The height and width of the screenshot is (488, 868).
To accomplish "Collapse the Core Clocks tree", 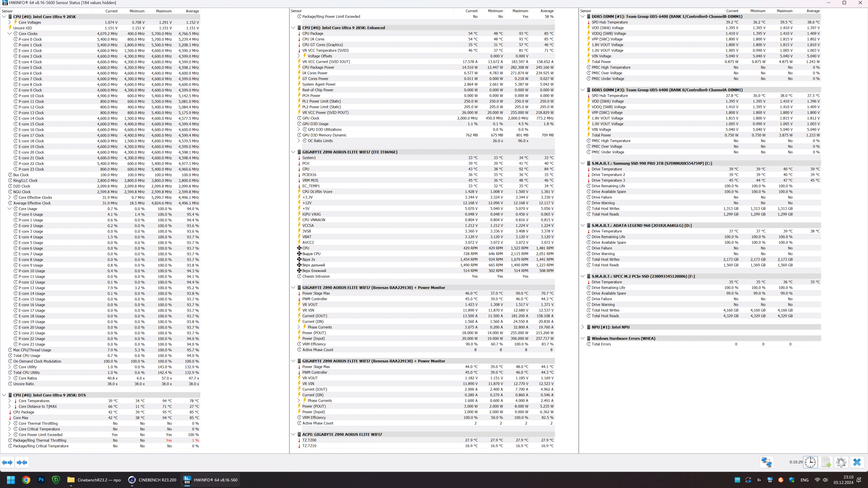I will (9, 34).
